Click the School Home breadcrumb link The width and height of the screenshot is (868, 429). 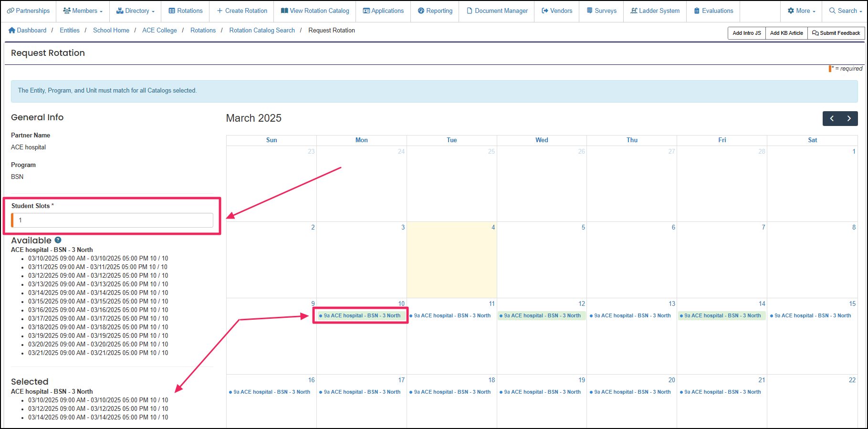(111, 31)
